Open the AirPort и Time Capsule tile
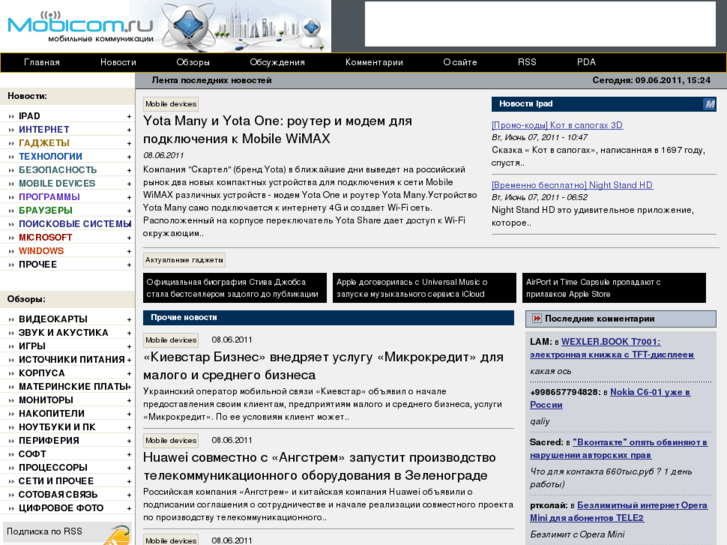The image size is (727, 545). [614, 288]
